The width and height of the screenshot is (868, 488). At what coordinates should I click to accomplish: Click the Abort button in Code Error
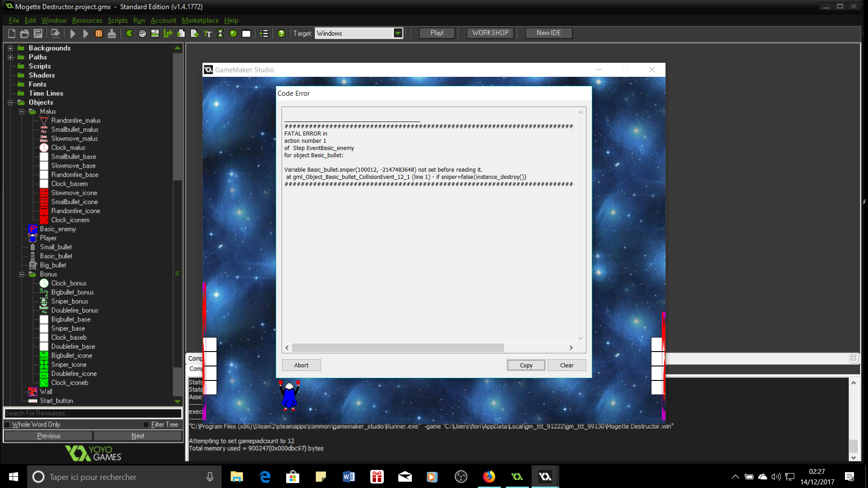coord(302,365)
